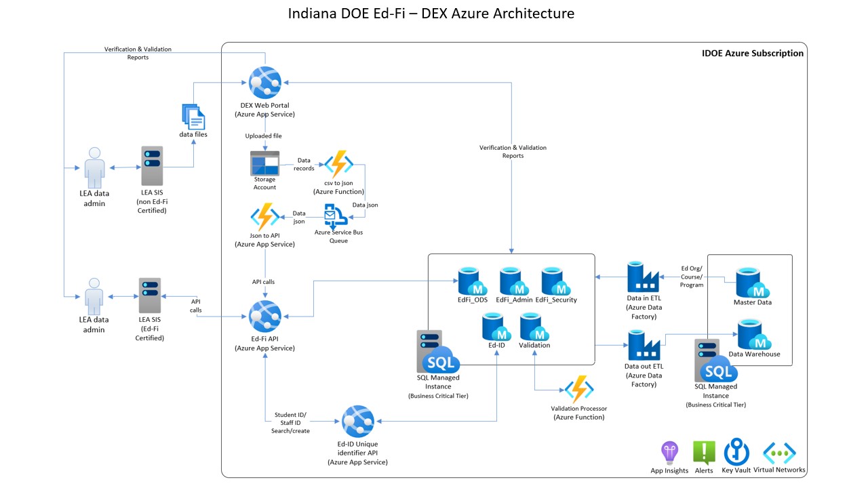Click the Storage Account icon
The width and height of the screenshot is (868, 488).
point(264,163)
